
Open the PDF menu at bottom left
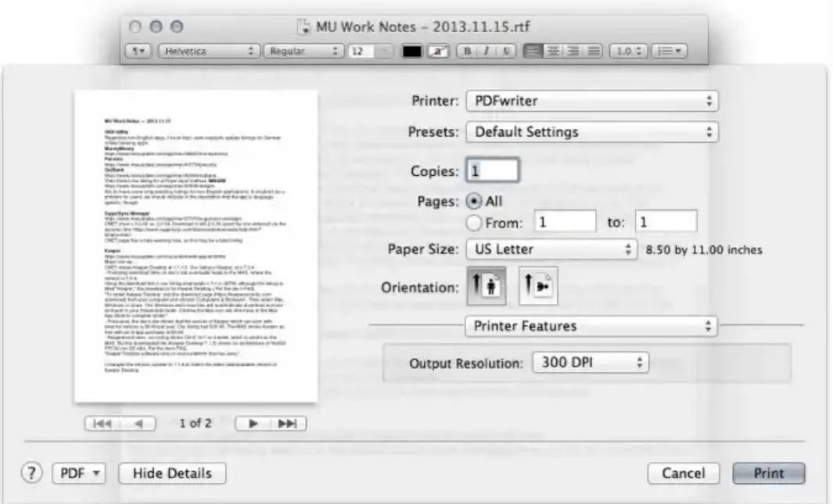pyautogui.click(x=77, y=473)
